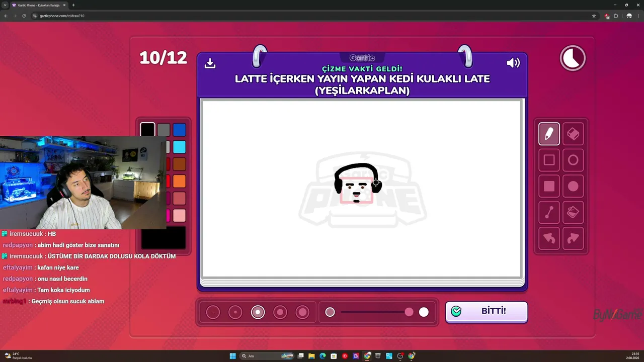
Task: Launch File Explorer from the taskbar
Action: [x=311, y=356]
